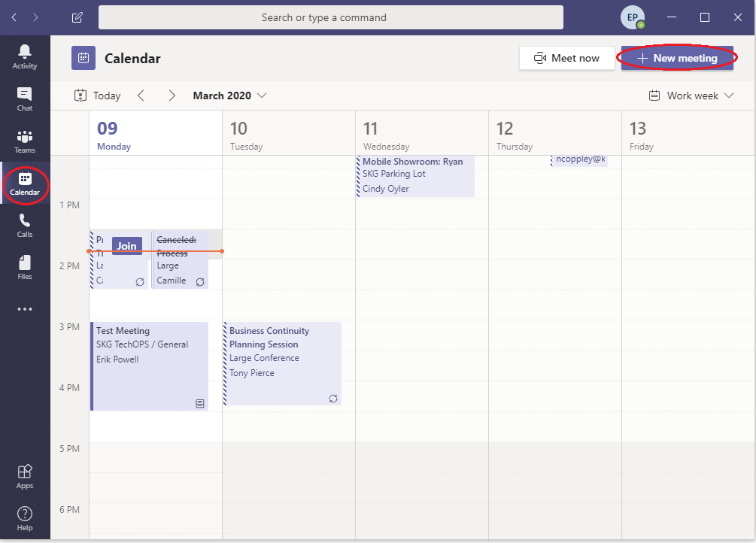Open the Files section
Image resolution: width=756 pixels, height=543 pixels.
coord(25,267)
